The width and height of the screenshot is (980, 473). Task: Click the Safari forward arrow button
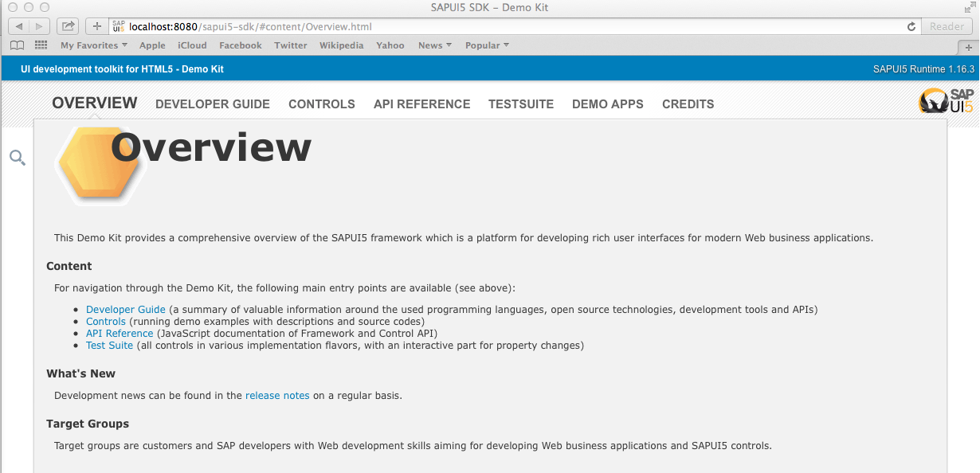click(40, 26)
